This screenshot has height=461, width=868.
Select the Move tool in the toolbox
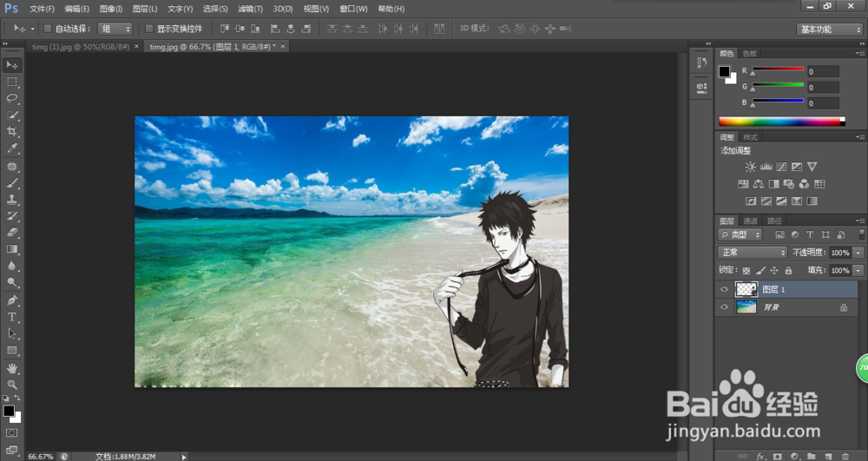pyautogui.click(x=11, y=65)
